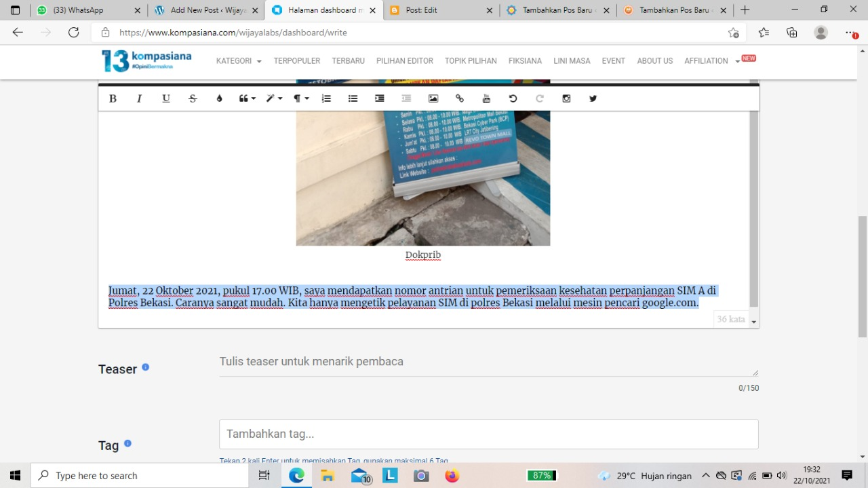868x488 pixels.
Task: Open Task View from taskbar
Action: [264, 476]
